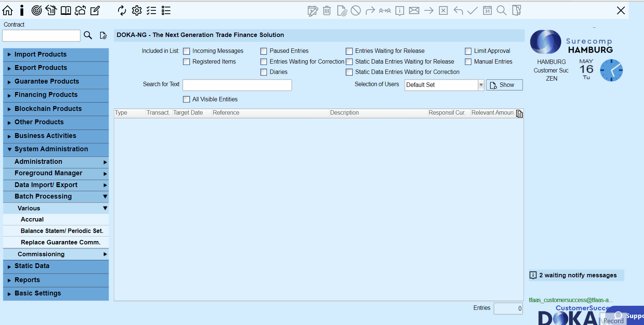Open the Selection of Users dropdown

481,85
